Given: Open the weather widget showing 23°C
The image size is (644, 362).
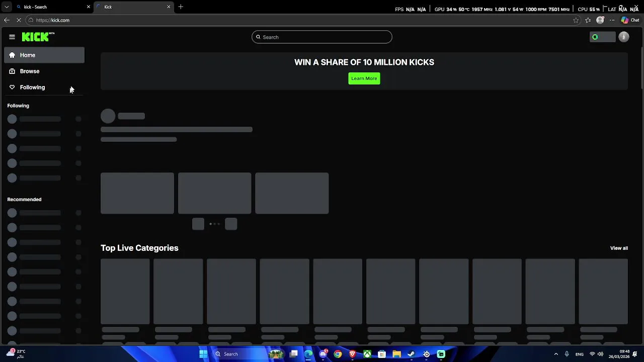Looking at the screenshot, I should tap(16, 353).
